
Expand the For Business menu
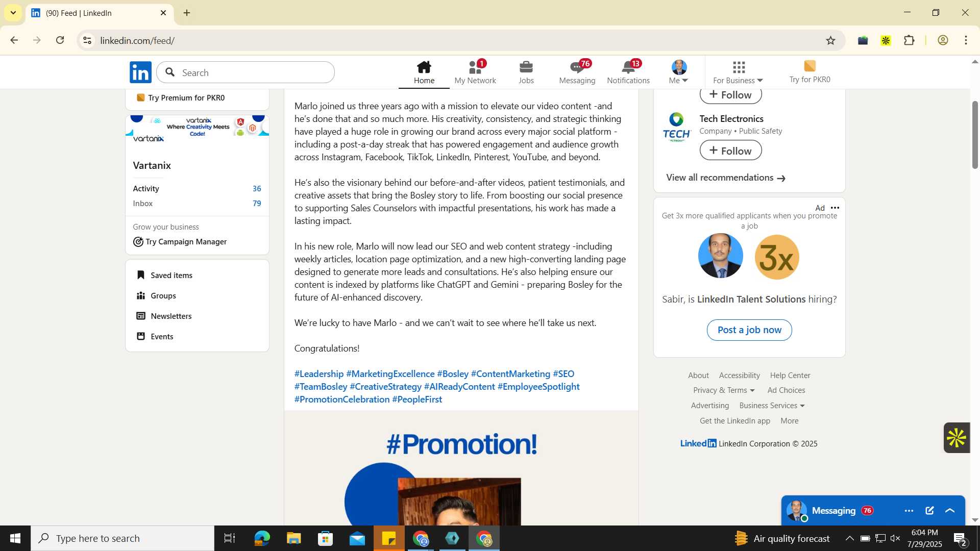pyautogui.click(x=738, y=72)
